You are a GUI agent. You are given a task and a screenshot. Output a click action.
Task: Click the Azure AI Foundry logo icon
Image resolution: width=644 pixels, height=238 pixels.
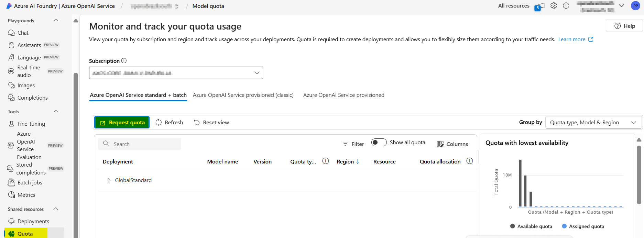coord(9,6)
